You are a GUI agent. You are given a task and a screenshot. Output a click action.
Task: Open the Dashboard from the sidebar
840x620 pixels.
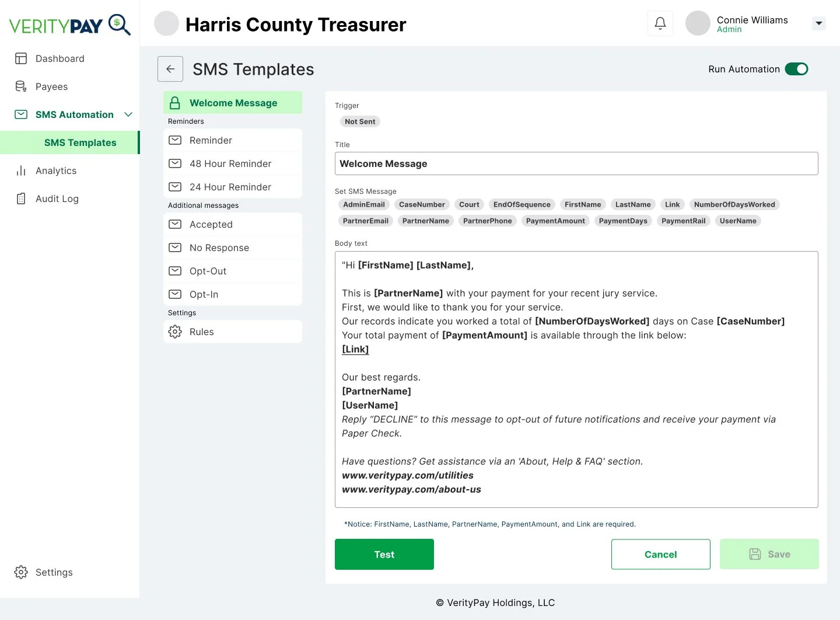(60, 58)
